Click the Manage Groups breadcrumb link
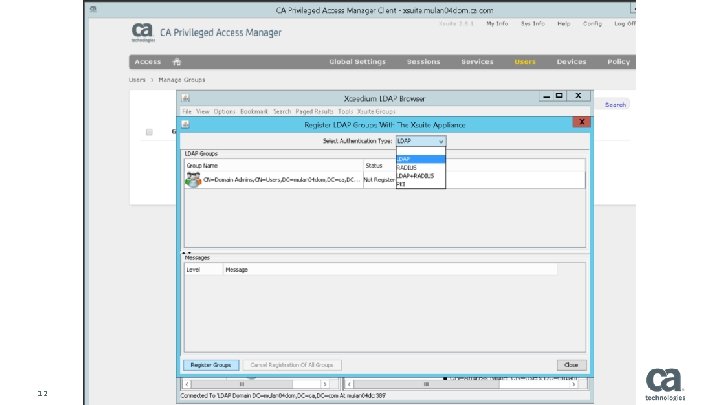The width and height of the screenshot is (720, 405). coord(182,80)
